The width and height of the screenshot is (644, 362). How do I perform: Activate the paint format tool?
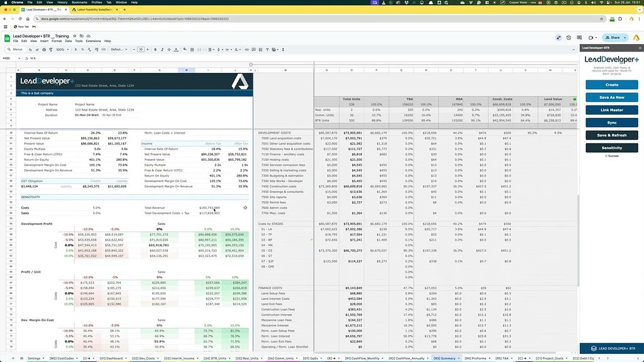click(51, 50)
